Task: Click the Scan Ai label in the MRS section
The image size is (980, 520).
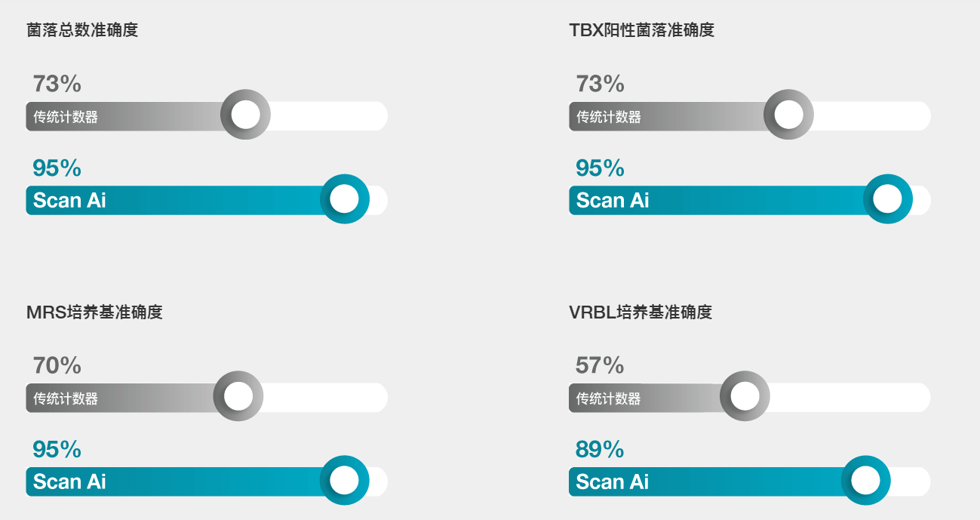Action: 69,482
